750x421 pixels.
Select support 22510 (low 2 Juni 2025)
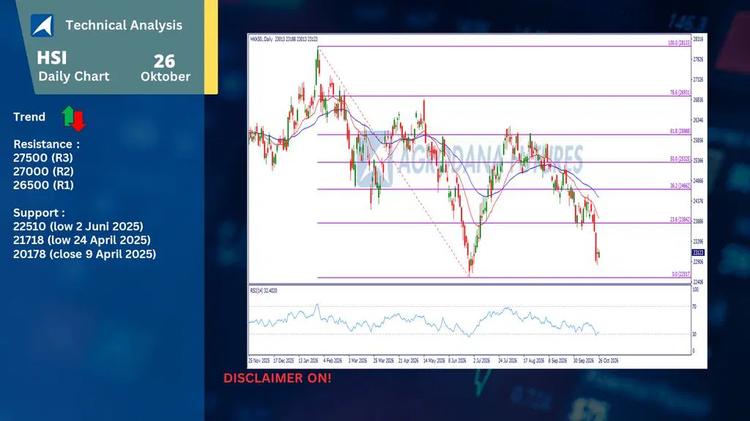pyautogui.click(x=78, y=226)
